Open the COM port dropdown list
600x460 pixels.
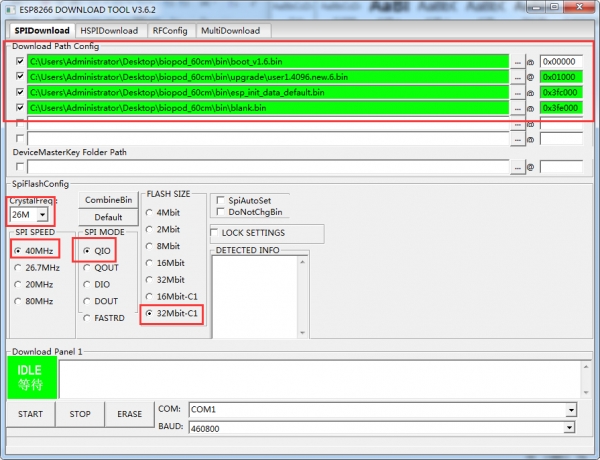(x=571, y=410)
